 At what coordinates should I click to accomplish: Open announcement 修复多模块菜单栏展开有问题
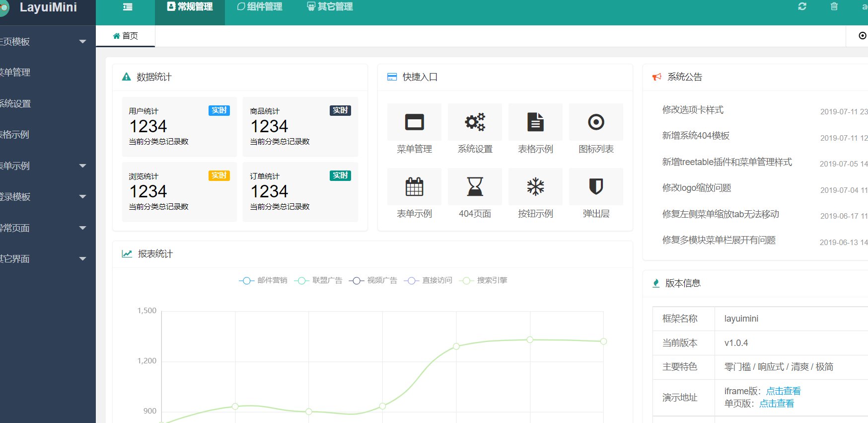tap(719, 240)
